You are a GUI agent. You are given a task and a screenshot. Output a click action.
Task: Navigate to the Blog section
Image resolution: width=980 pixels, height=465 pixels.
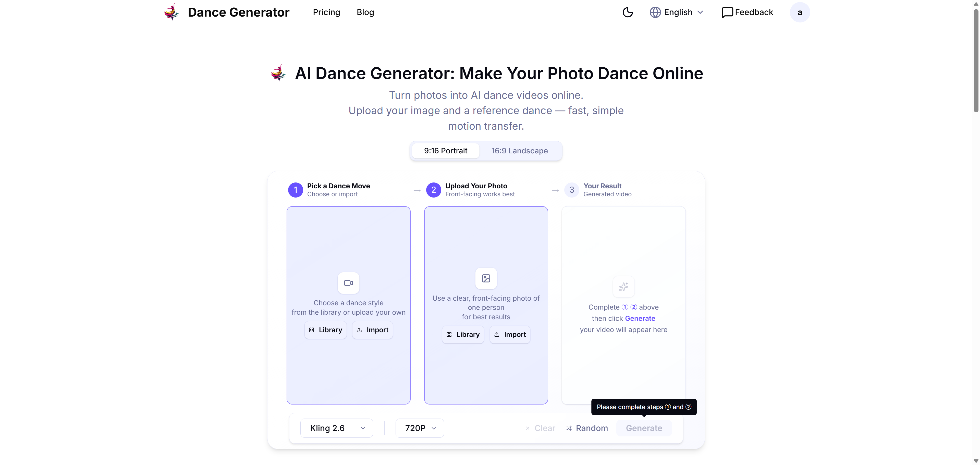point(365,12)
